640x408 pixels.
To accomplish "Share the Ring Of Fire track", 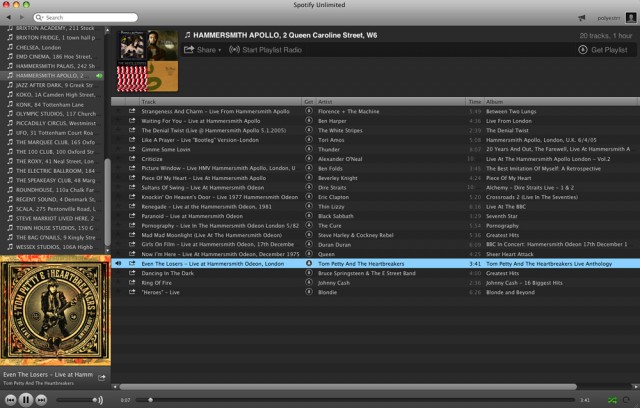I will (x=132, y=283).
